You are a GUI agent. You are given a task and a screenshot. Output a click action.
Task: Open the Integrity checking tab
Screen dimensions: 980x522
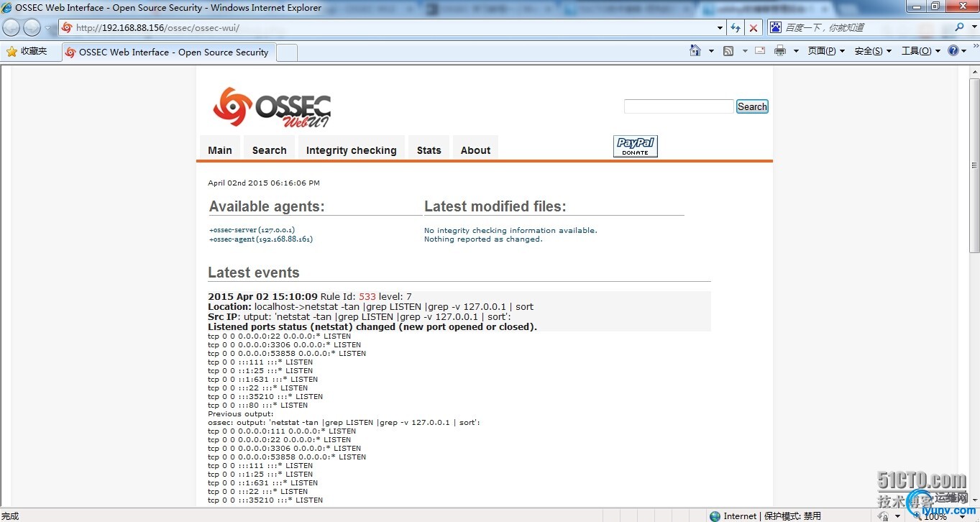pyautogui.click(x=352, y=150)
